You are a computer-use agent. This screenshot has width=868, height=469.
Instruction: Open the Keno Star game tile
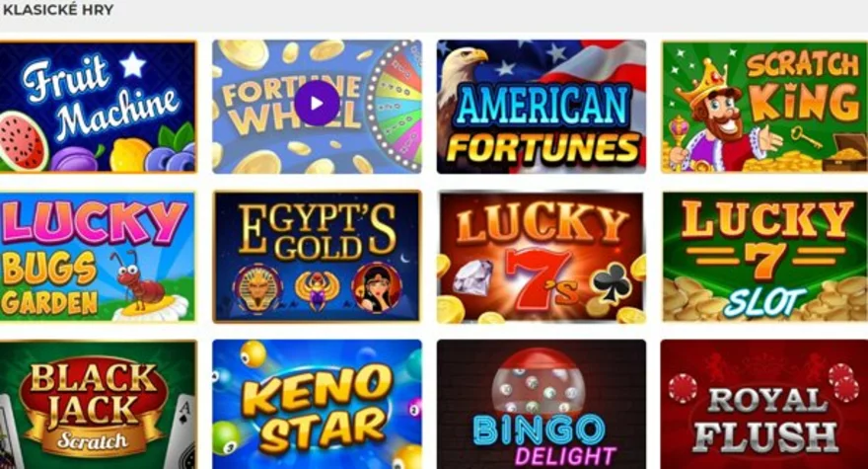[317, 405]
